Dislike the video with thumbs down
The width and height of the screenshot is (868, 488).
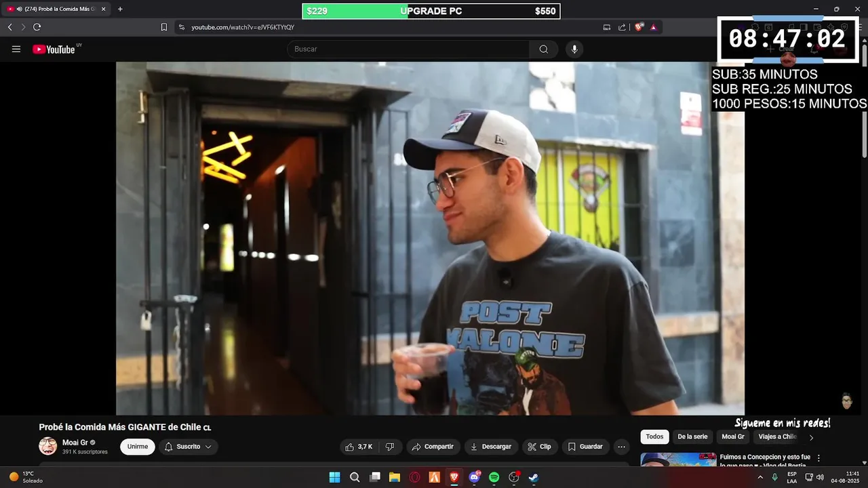(x=390, y=447)
